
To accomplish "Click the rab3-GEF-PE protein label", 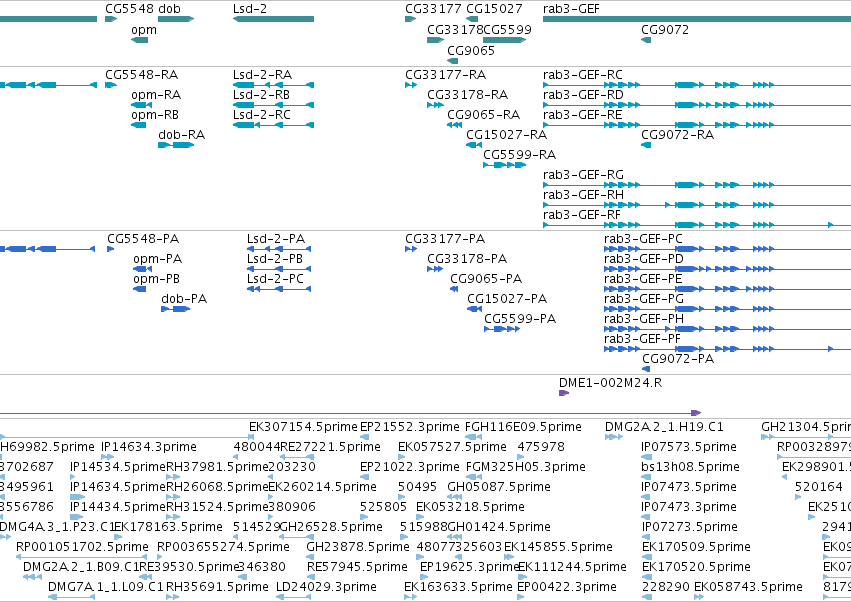I will [643, 279].
